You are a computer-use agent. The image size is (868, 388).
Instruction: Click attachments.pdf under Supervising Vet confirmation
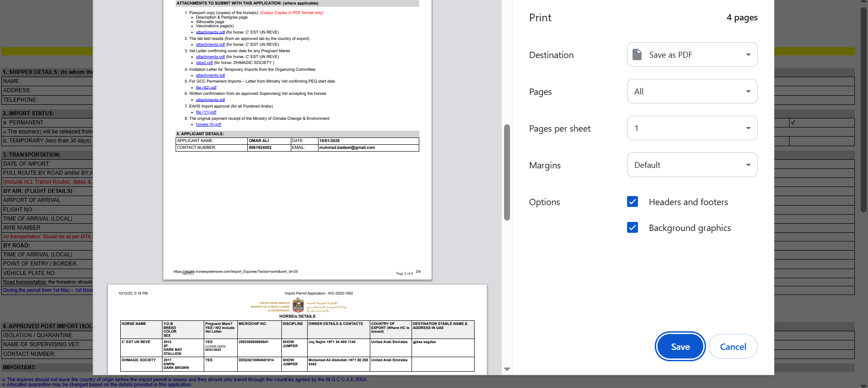210,100
